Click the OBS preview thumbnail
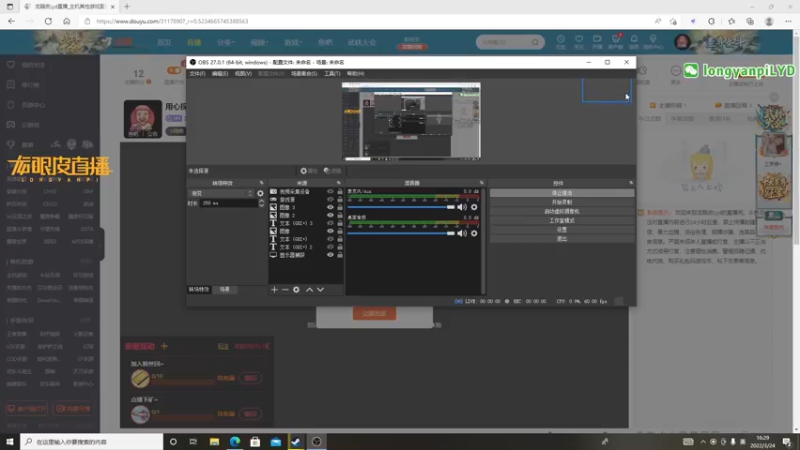The height and width of the screenshot is (450, 800). (x=411, y=121)
